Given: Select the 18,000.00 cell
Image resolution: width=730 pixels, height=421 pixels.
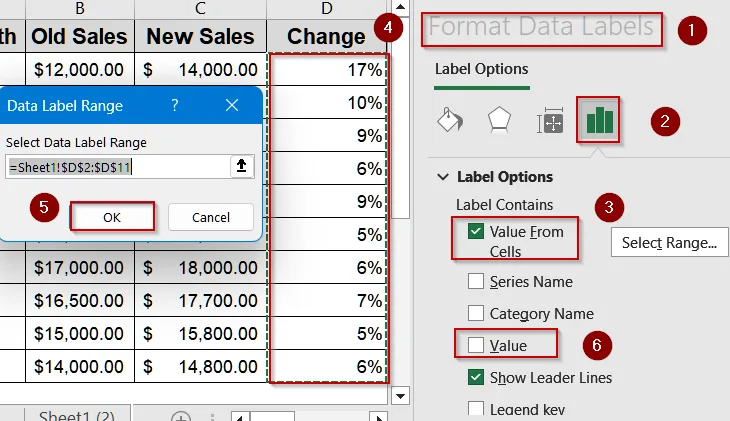Looking at the screenshot, I should [x=200, y=267].
